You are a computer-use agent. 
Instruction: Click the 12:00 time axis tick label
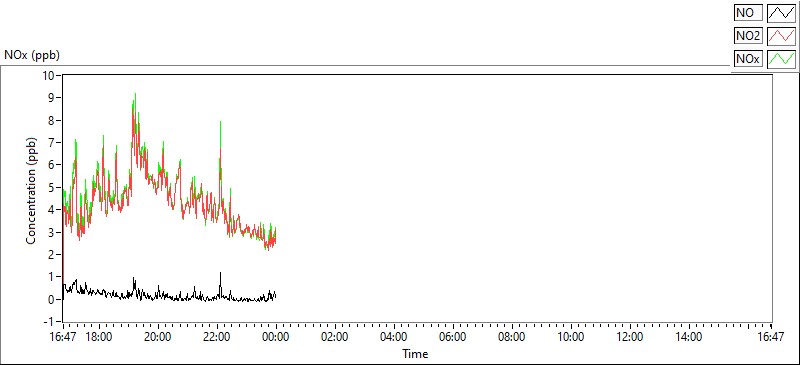[x=630, y=337]
